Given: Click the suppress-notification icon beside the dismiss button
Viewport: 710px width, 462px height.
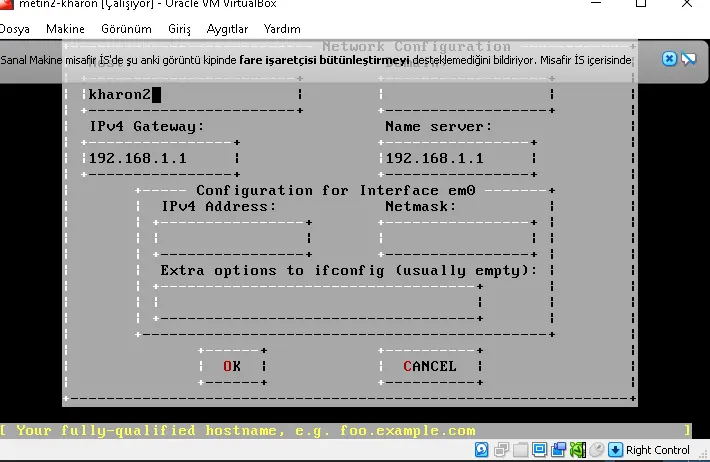Looking at the screenshot, I should 688,59.
